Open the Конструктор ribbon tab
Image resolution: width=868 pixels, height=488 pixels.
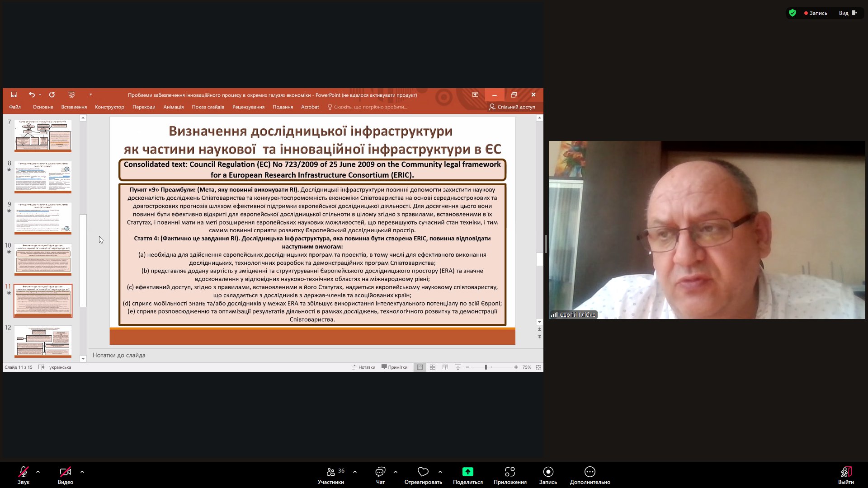pos(109,107)
